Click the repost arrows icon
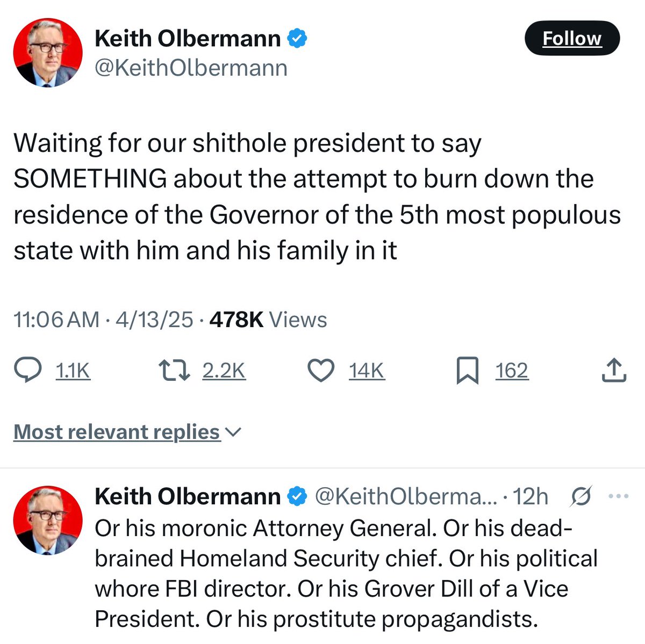Screen dimensions: 645x644 [x=175, y=371]
